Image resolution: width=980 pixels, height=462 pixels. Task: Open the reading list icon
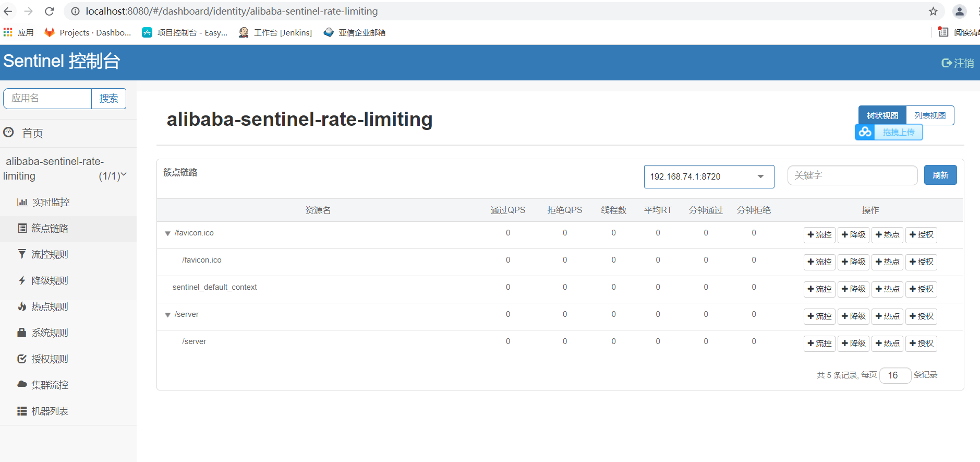point(943,32)
